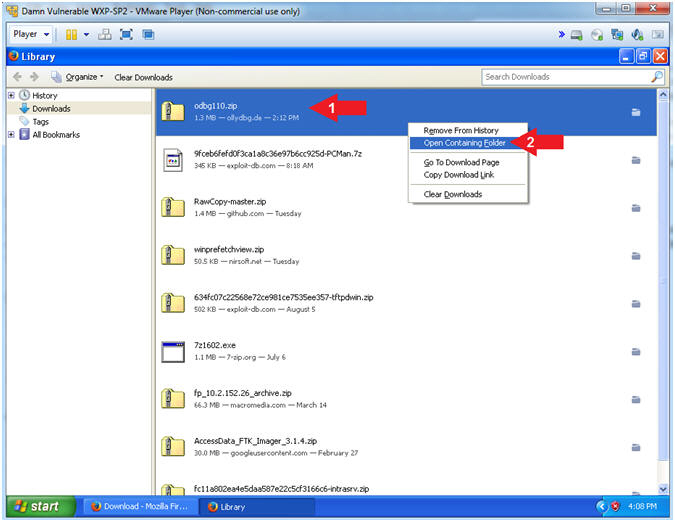Select All Bookmarks in the sidebar
675x522 pixels.
56,135
